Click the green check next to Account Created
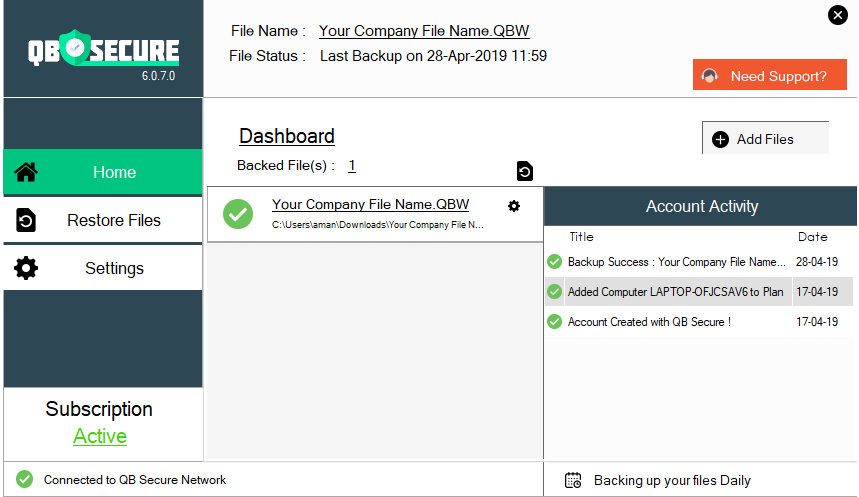This screenshot has width=859, height=497. coord(554,322)
